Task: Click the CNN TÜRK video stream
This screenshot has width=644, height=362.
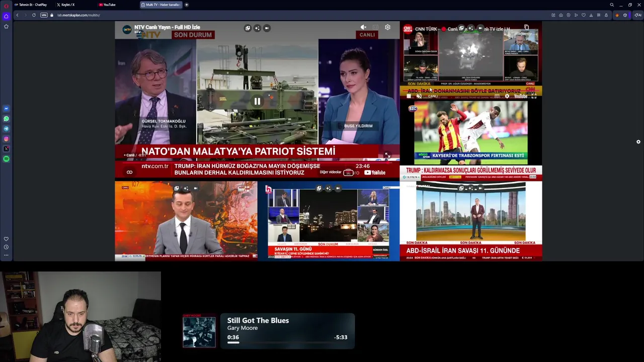Action: [x=470, y=59]
